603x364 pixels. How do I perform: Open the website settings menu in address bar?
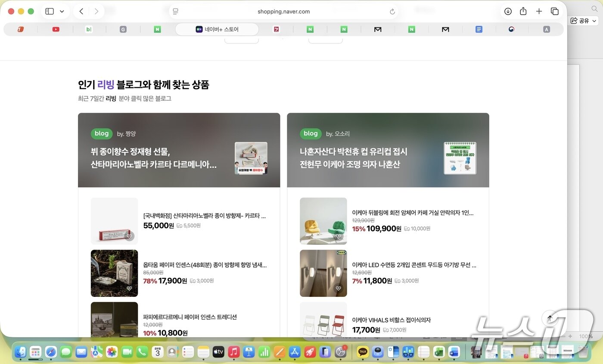[x=176, y=12]
